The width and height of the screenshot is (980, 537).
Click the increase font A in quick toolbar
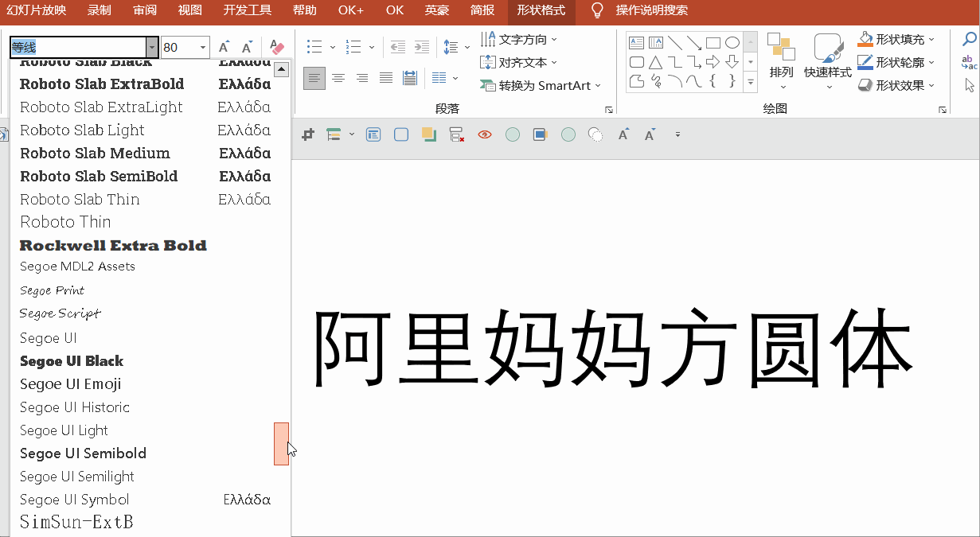(623, 135)
